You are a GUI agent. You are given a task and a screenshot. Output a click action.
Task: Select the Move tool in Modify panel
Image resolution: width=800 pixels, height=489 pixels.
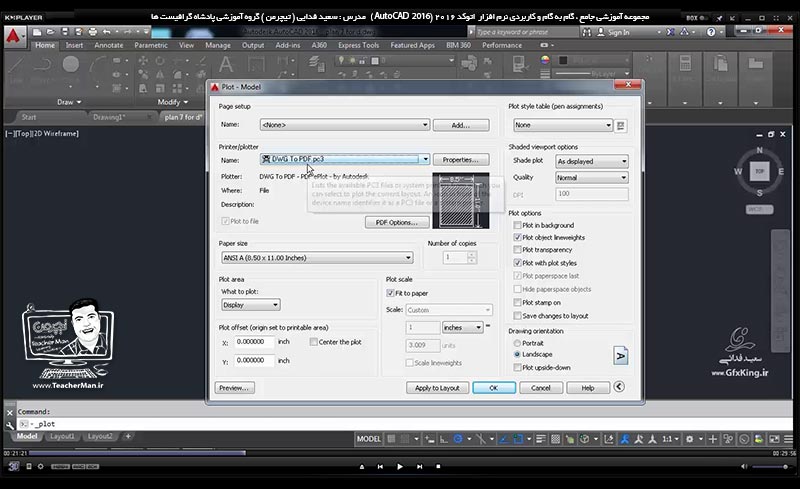(x=143, y=61)
